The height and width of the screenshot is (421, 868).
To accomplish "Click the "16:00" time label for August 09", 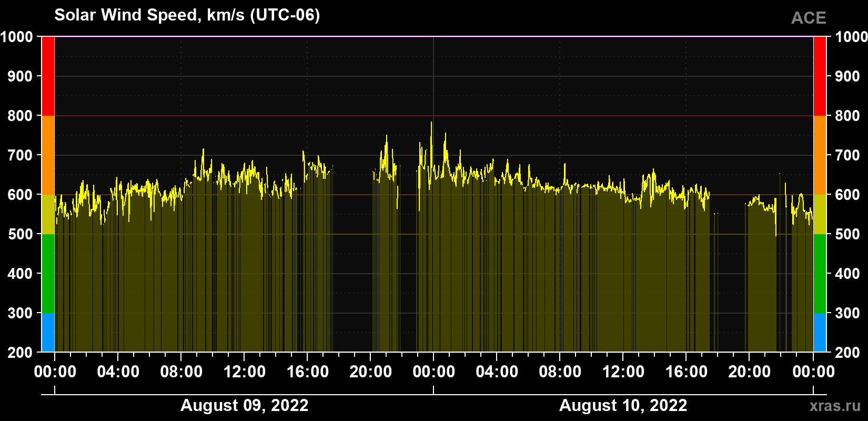I will tap(308, 372).
